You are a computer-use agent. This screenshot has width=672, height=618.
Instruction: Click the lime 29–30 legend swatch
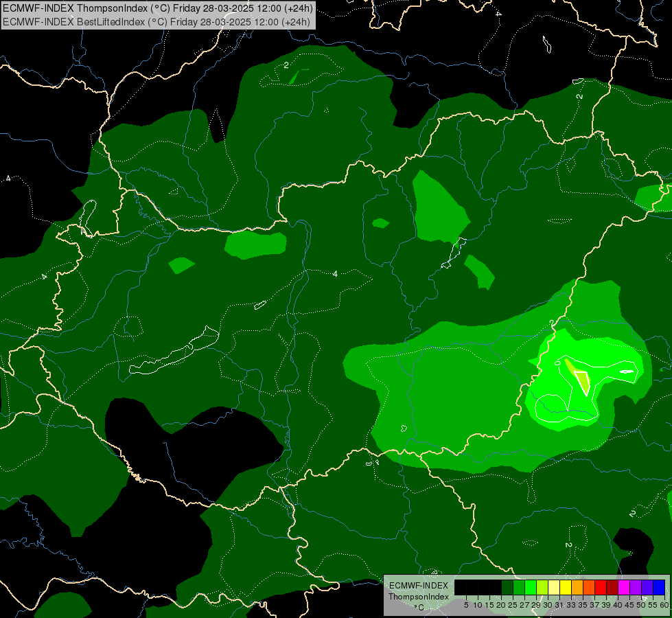(x=542, y=587)
